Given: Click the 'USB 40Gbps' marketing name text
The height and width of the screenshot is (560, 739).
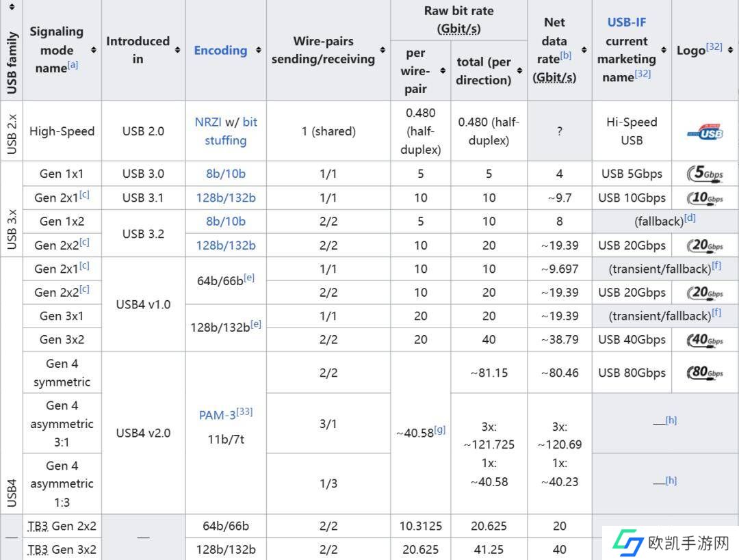Looking at the screenshot, I should point(632,340).
